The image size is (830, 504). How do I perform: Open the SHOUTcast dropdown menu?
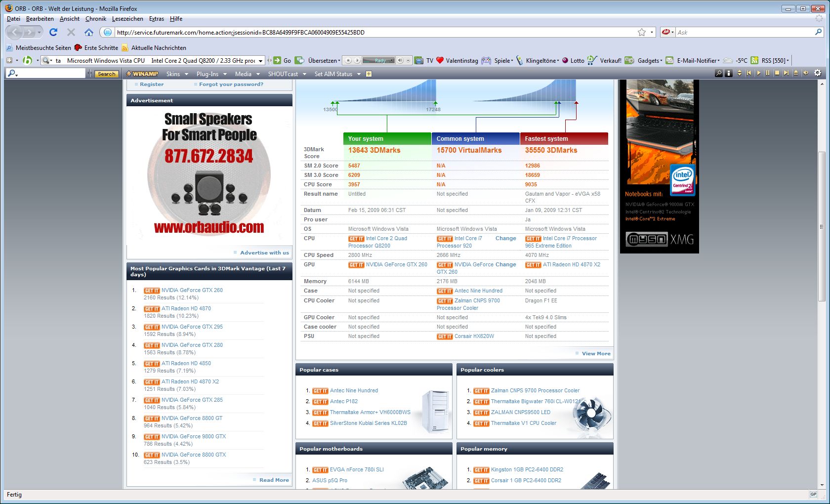pos(287,74)
